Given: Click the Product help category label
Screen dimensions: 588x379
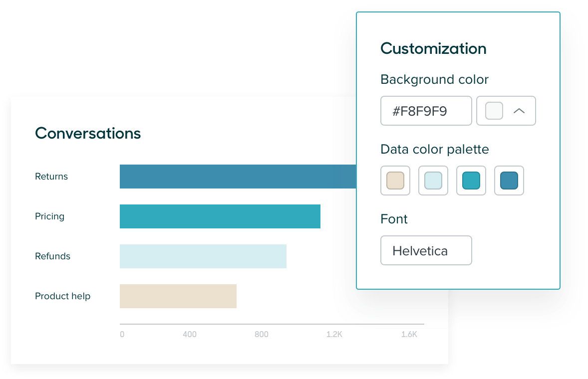Looking at the screenshot, I should tap(62, 296).
